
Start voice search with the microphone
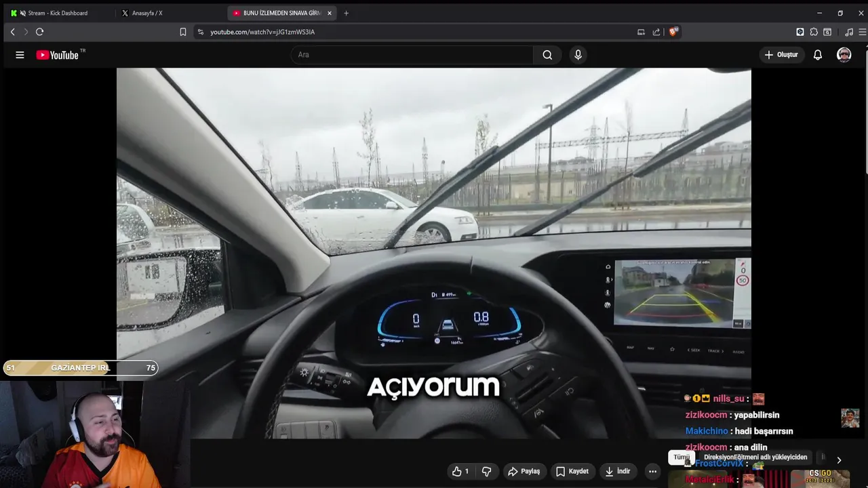click(578, 55)
